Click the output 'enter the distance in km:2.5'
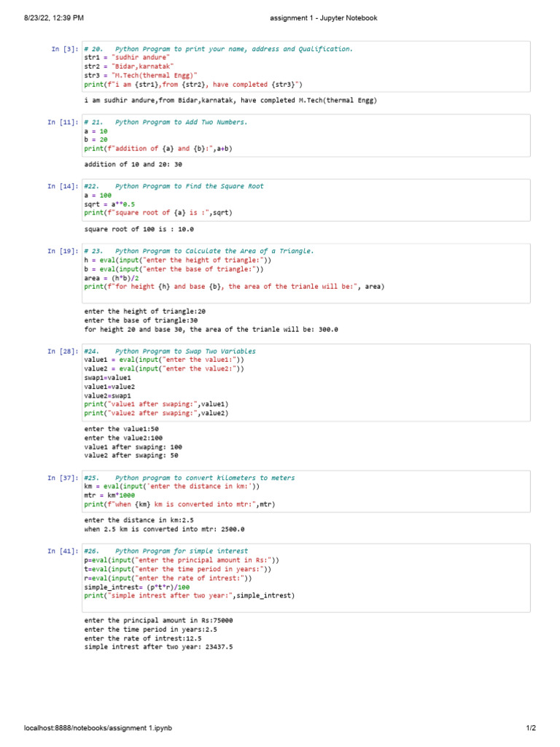 [139, 520]
